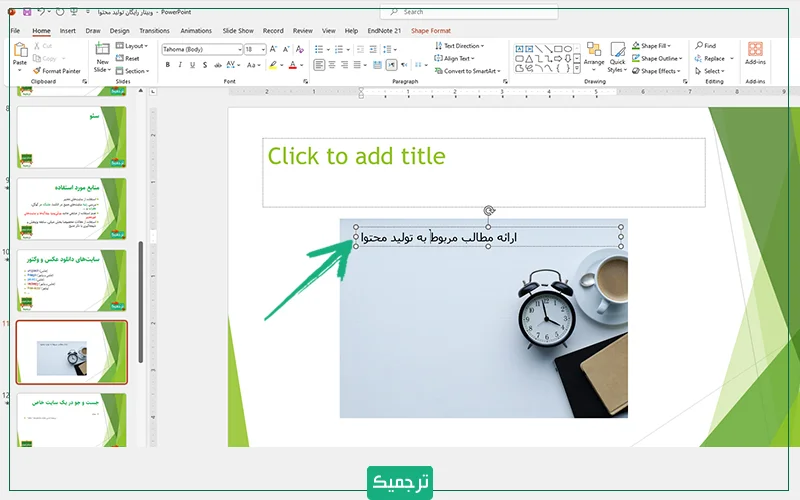Switch to the Insert tab
800x500 pixels.
click(67, 31)
